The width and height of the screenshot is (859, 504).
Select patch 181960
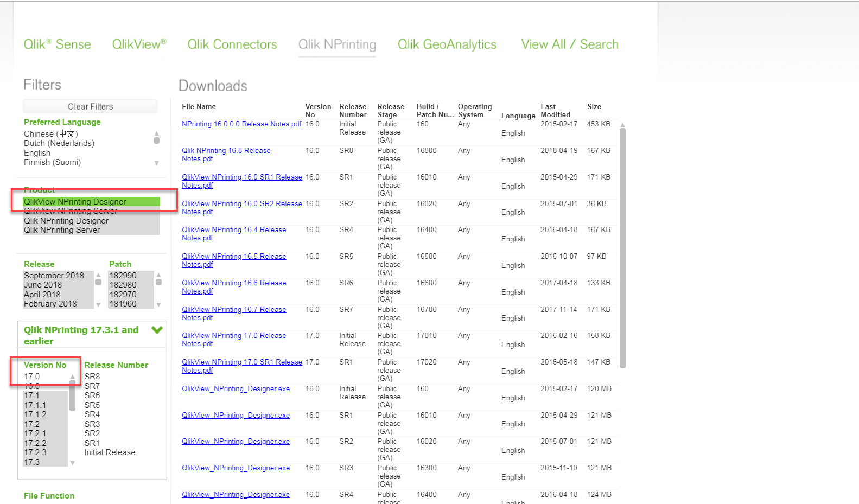[131, 304]
